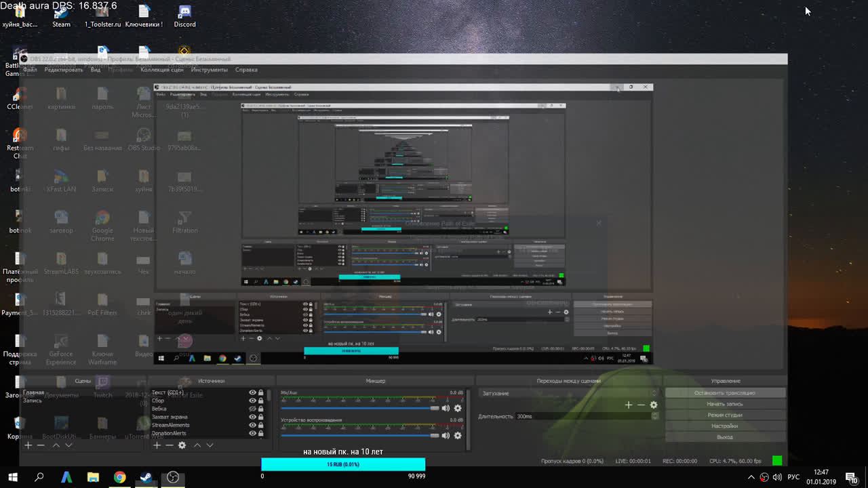This screenshot has height=488, width=868.
Task: Add a new scene with the plus icon
Action: tap(28, 445)
